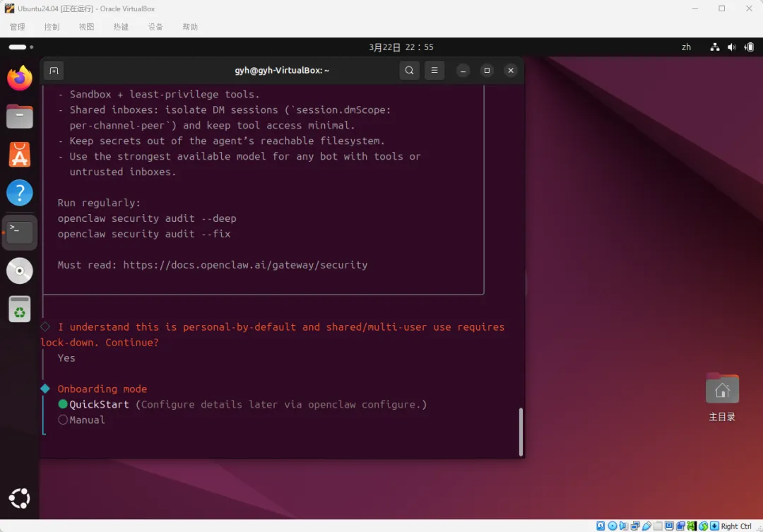The image size is (763, 532).
Task: Click the globe with green arrow status icon
Action: [x=703, y=526]
